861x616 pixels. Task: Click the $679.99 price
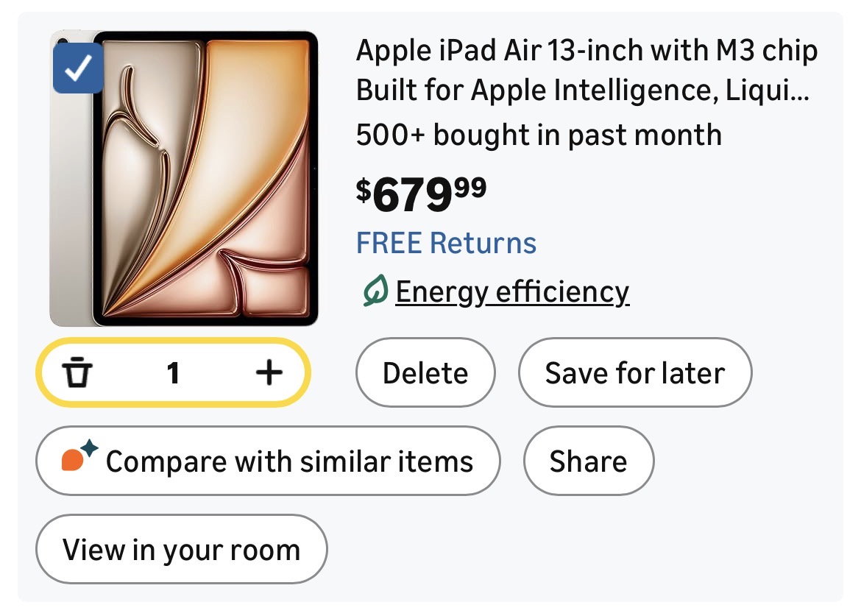tap(421, 193)
